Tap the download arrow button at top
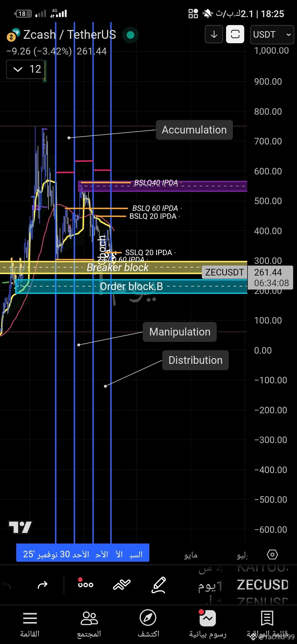 tap(214, 34)
